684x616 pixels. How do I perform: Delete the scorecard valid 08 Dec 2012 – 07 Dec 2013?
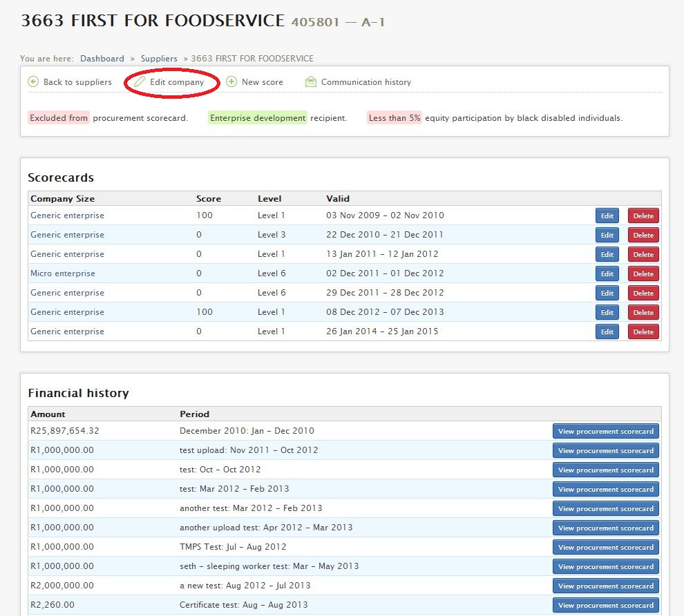(643, 312)
